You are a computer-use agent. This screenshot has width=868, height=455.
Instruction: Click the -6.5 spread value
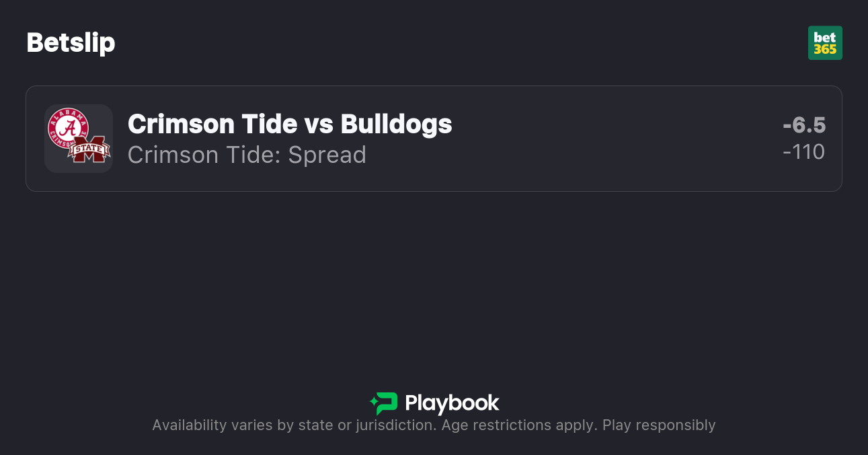click(x=803, y=125)
